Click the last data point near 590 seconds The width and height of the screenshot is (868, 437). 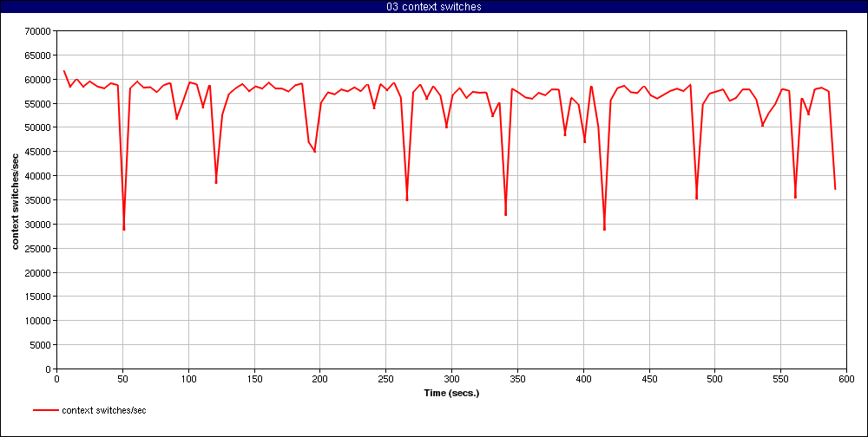point(835,189)
